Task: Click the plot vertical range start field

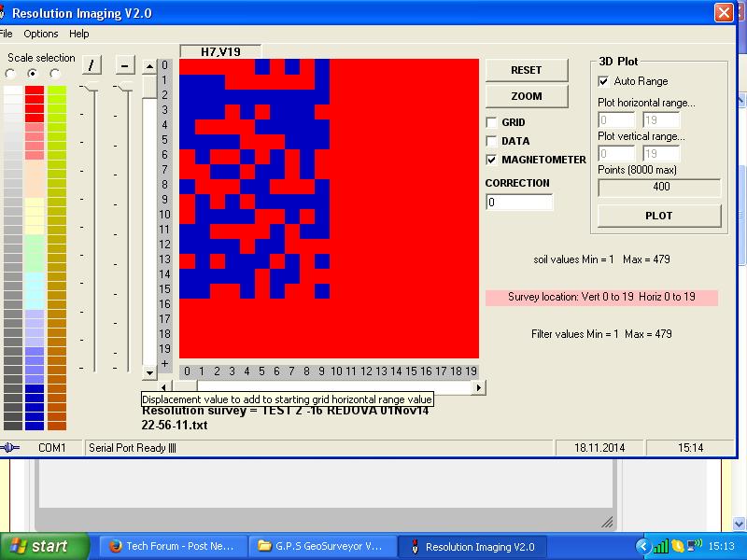Action: 616,153
